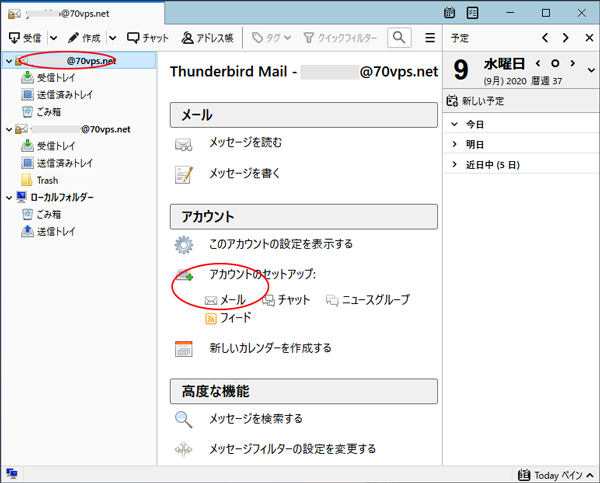The height and width of the screenshot is (483, 600).
Task: Collapse the ローカルフォルダー tree
Action: pos(9,197)
